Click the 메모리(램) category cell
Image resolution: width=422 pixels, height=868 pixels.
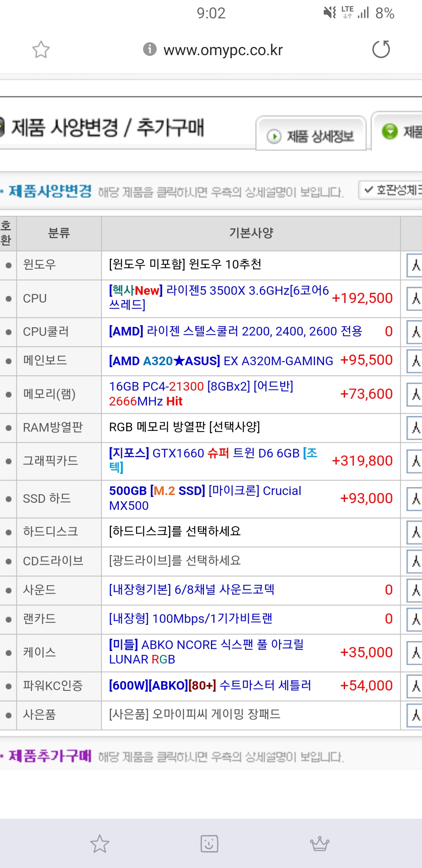(x=59, y=395)
